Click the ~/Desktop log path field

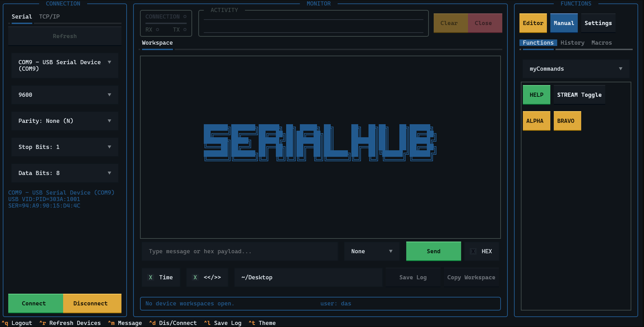[x=308, y=277]
